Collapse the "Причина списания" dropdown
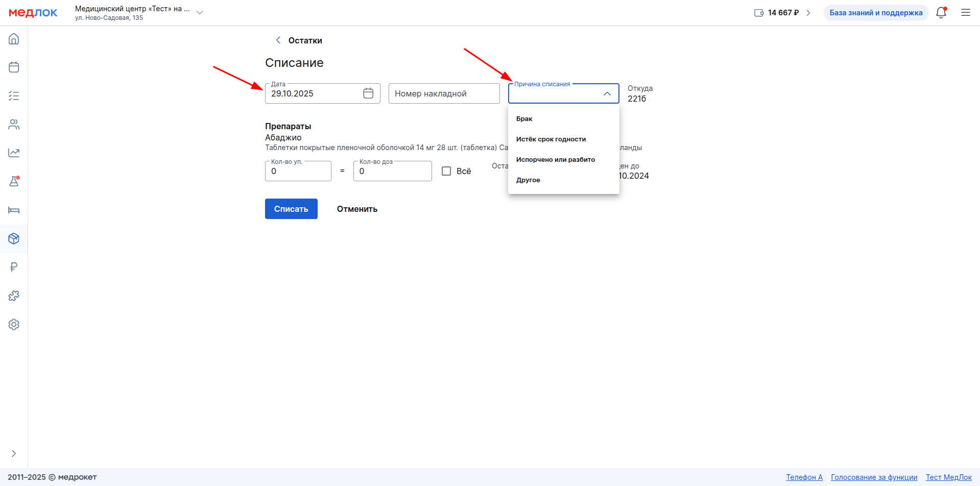Screen dimensions: 980x486 coord(607,94)
